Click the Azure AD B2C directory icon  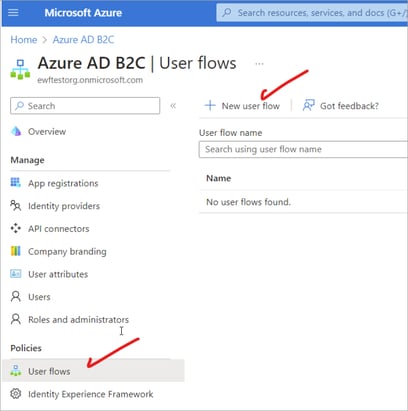point(20,69)
